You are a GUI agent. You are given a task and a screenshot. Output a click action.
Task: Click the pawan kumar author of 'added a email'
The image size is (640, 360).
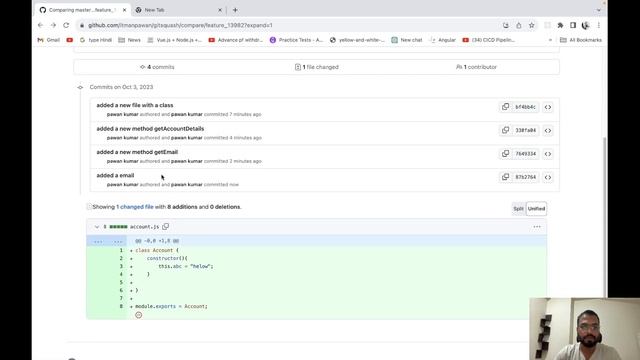tap(122, 184)
